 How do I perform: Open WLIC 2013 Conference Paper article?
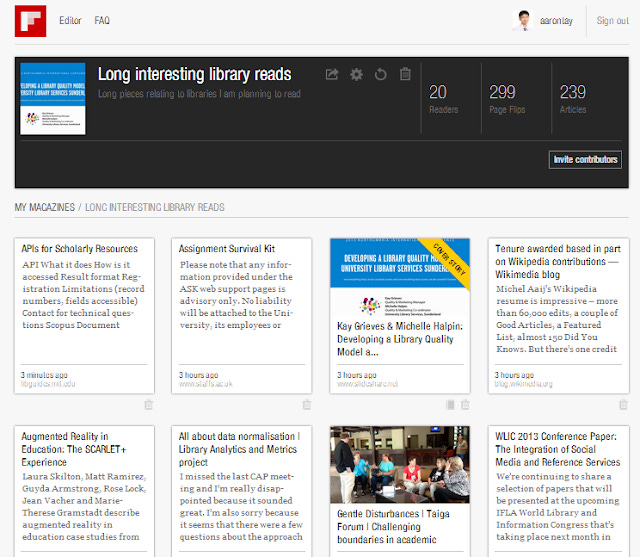point(558,449)
